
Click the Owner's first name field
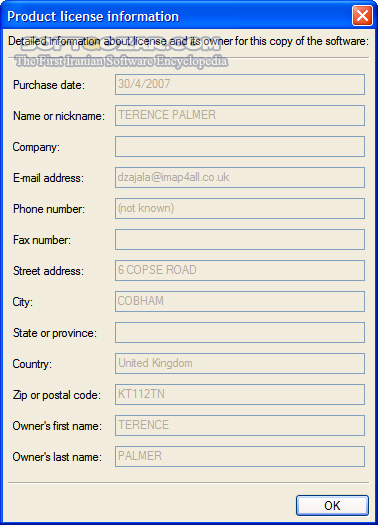240,426
